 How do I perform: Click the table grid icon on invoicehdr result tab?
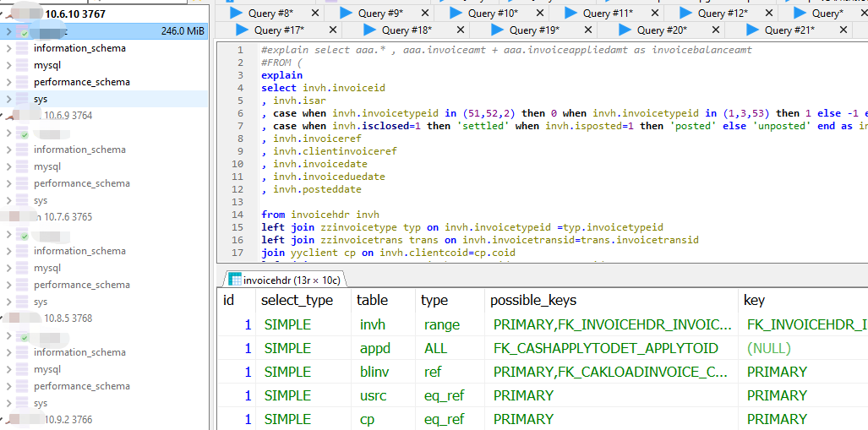click(235, 280)
